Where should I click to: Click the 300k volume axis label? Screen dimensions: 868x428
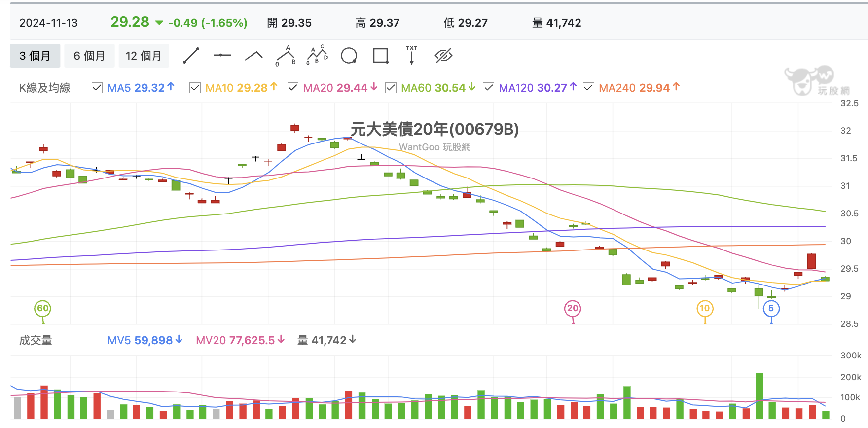coord(851,356)
